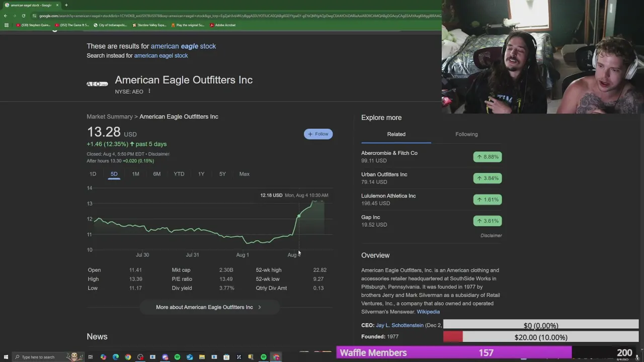
Task: Open Microsoft Copilot from the taskbar
Action: [x=103, y=357]
